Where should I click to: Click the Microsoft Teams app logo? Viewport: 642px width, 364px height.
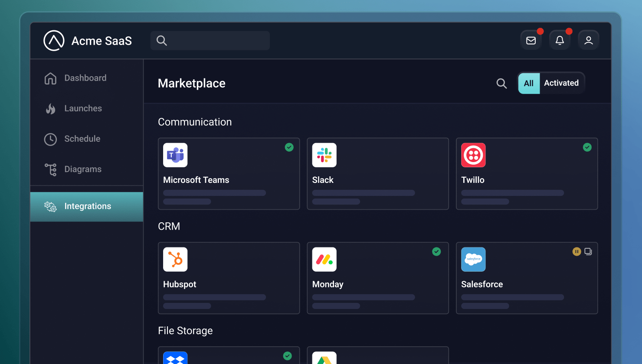click(175, 155)
